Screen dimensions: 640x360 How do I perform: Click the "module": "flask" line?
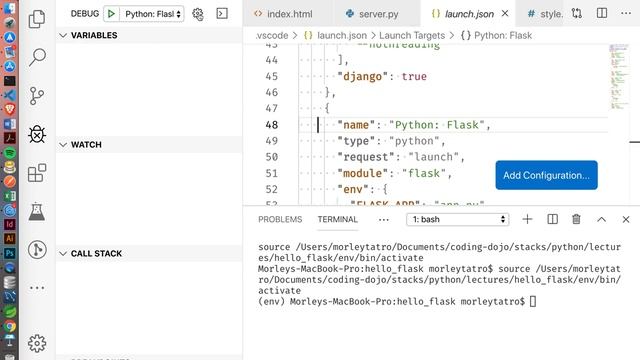395,173
